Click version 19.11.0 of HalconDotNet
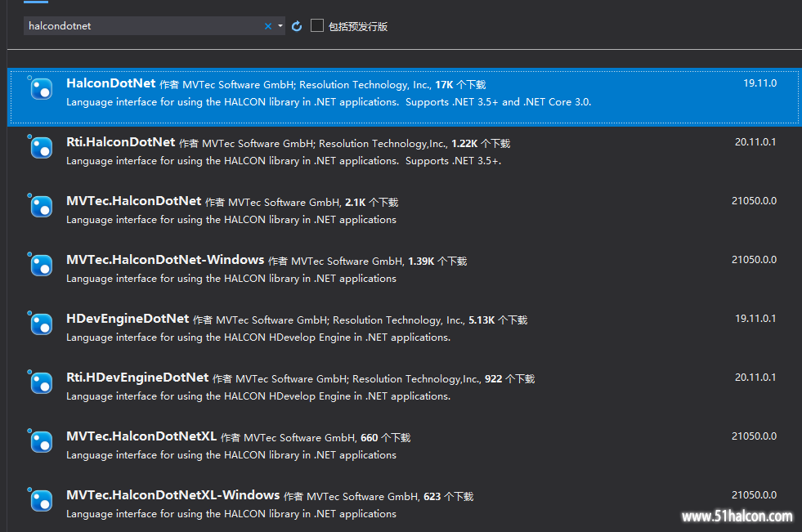802x532 pixels. [x=760, y=83]
